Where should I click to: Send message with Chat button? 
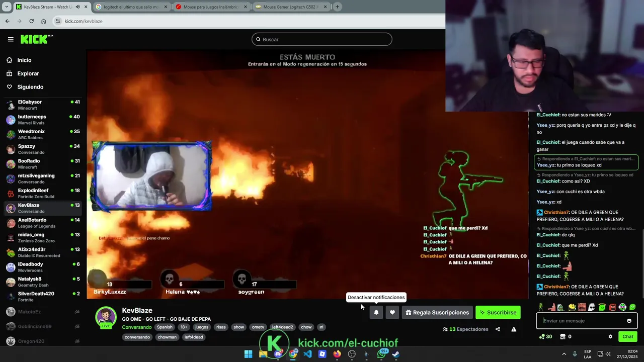[628, 337]
